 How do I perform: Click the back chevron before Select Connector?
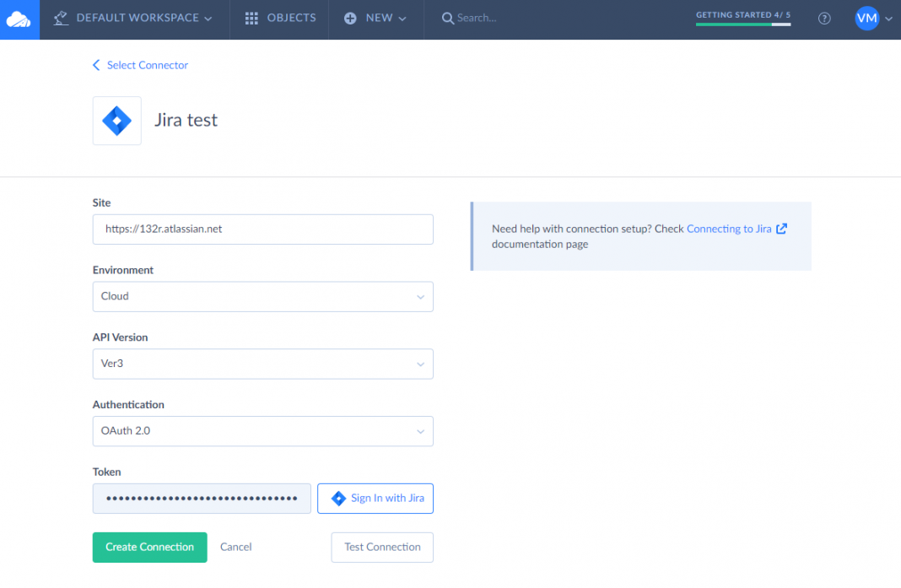point(95,65)
